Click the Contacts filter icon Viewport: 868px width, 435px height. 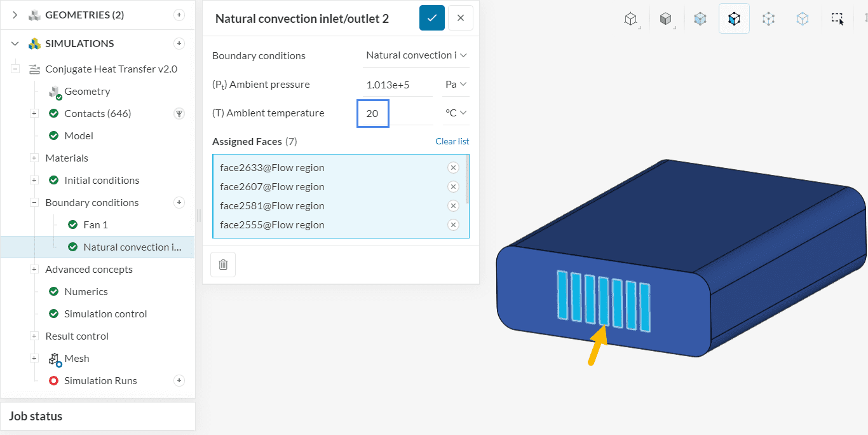click(179, 114)
